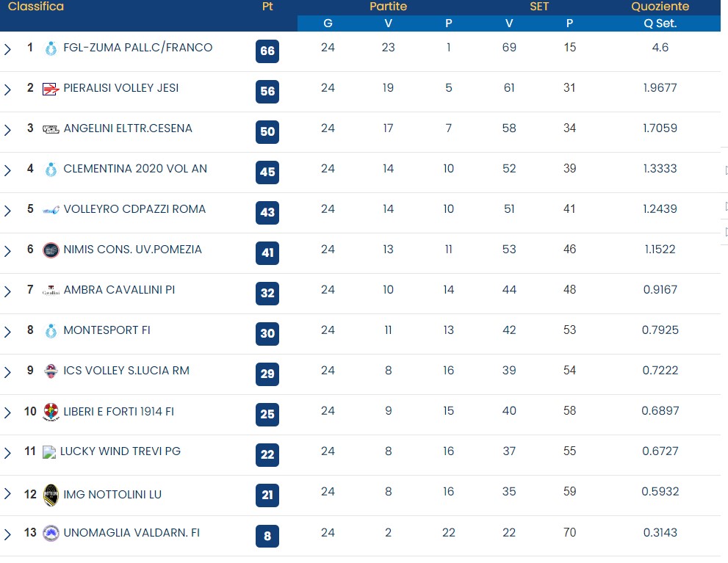The image size is (728, 563).
Task: Click the Partite header group
Action: click(388, 7)
